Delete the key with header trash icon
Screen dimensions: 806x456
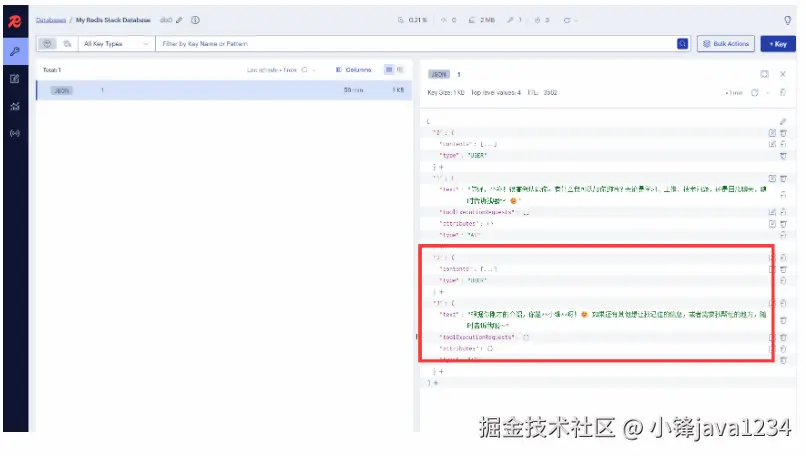pyautogui.click(x=783, y=93)
